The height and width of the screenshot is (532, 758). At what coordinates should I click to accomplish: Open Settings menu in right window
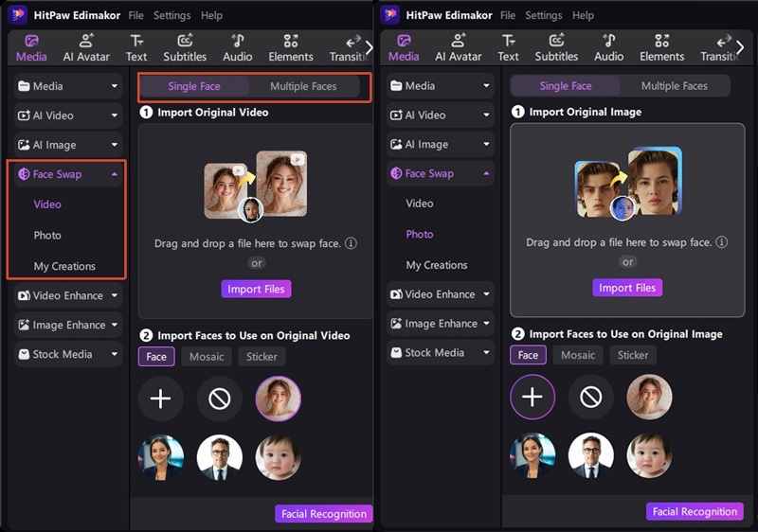[x=544, y=15]
